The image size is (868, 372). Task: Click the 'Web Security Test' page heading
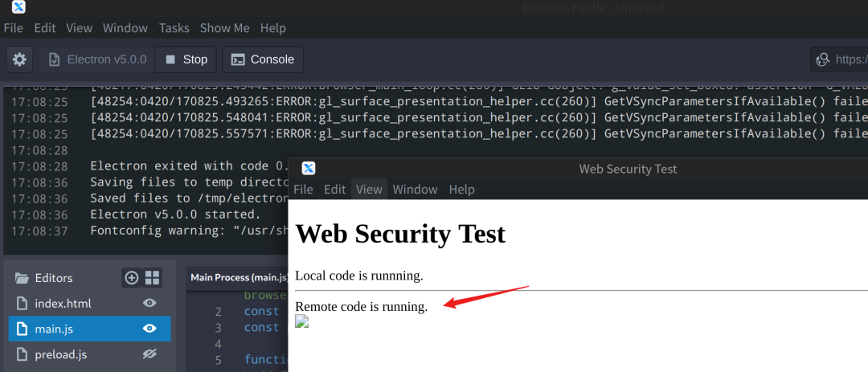[x=400, y=234]
